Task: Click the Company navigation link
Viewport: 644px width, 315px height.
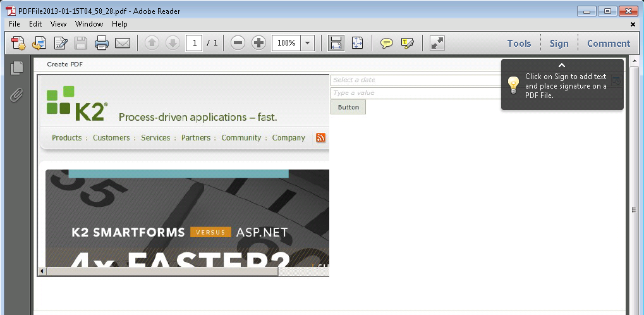Action: point(289,138)
